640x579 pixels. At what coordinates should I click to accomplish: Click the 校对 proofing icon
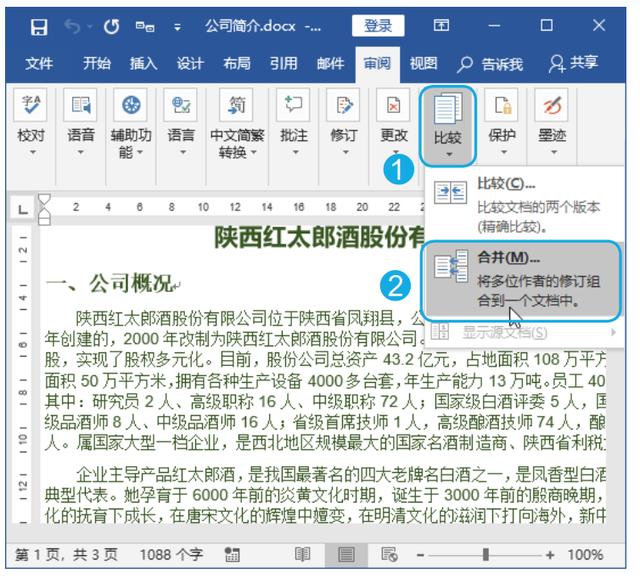[x=30, y=105]
